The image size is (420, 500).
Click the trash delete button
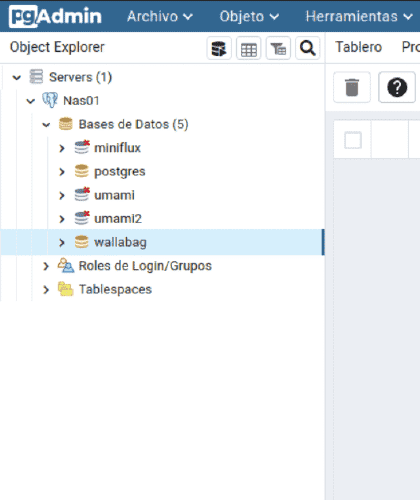(x=352, y=87)
